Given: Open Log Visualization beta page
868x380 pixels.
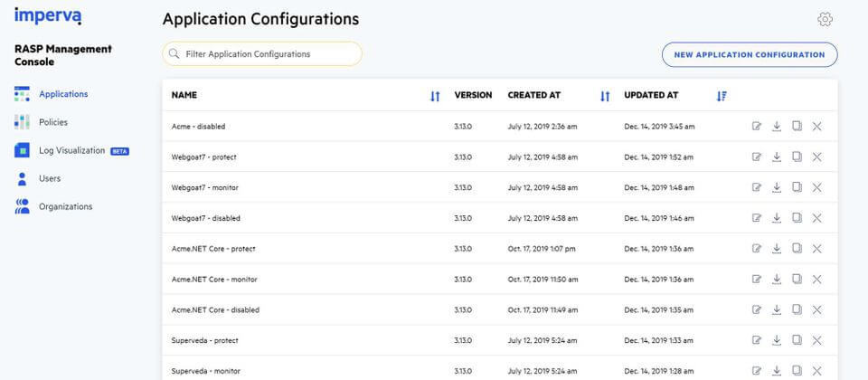Looking at the screenshot, I should pos(72,150).
